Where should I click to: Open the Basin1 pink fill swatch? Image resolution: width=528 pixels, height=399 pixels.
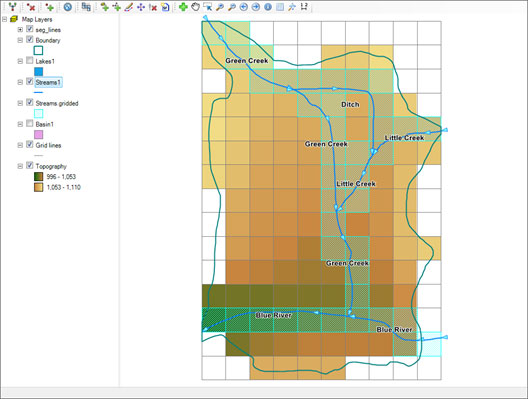coord(38,135)
